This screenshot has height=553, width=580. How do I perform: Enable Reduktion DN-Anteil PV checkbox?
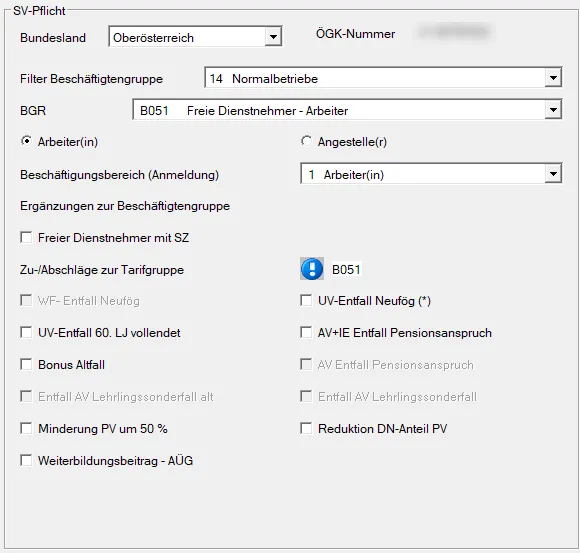point(306,429)
